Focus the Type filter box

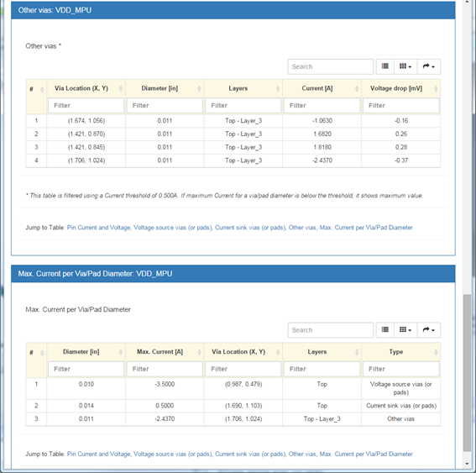coord(401,369)
